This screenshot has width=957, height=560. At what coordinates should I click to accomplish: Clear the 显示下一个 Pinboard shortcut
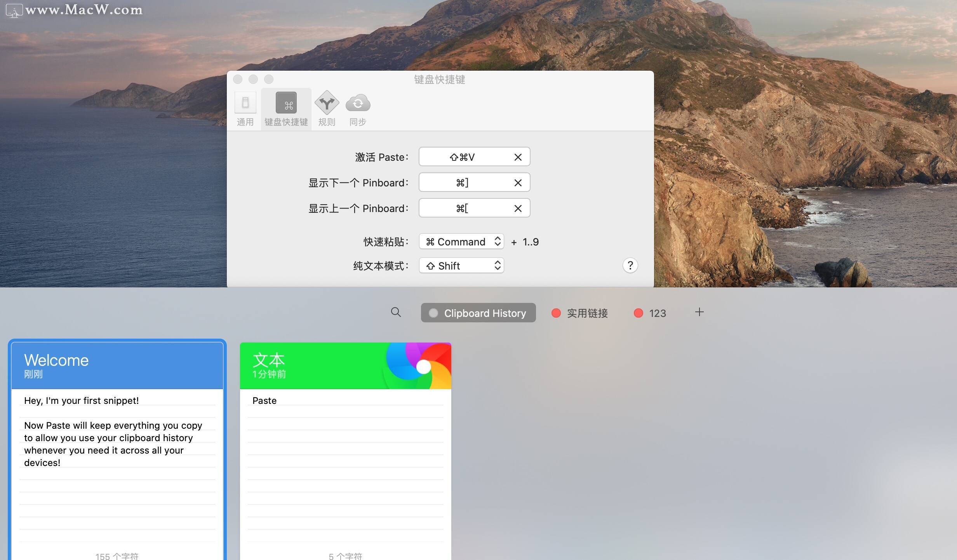click(518, 183)
